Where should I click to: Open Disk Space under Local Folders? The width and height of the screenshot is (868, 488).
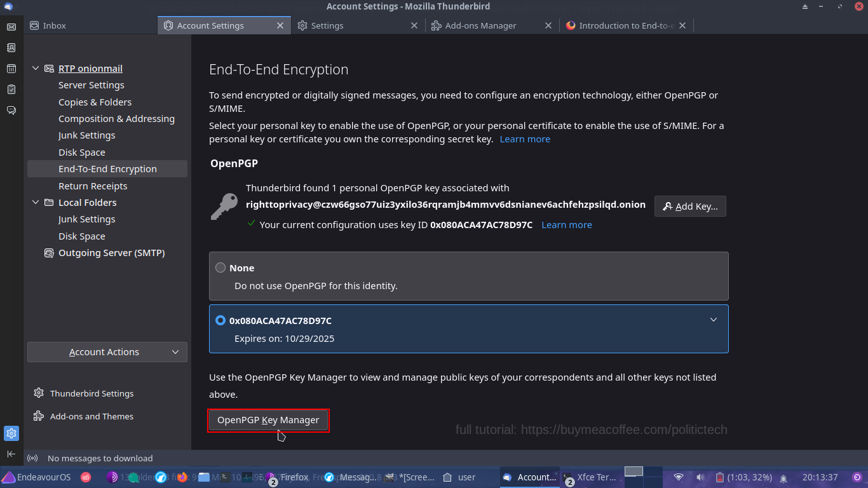[82, 236]
